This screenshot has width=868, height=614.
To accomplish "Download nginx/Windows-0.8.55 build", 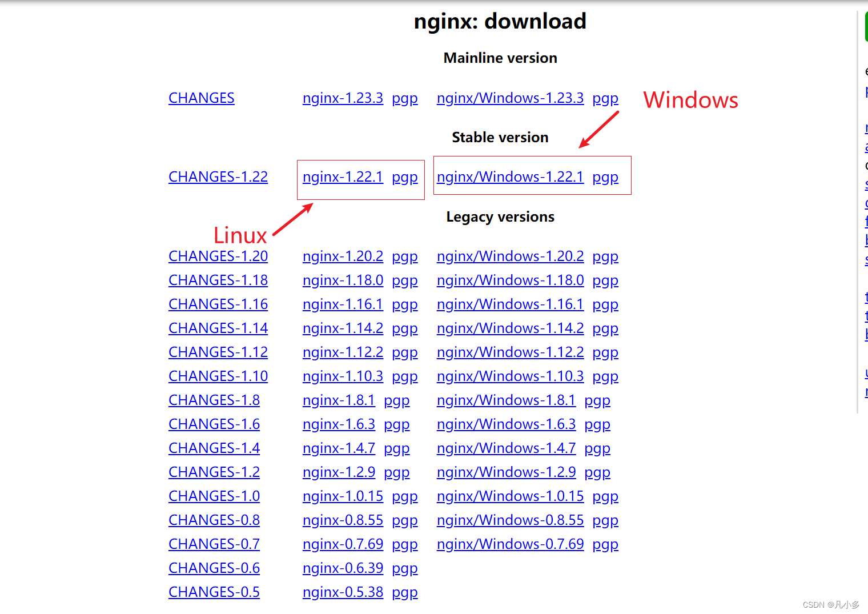I will click(x=510, y=520).
